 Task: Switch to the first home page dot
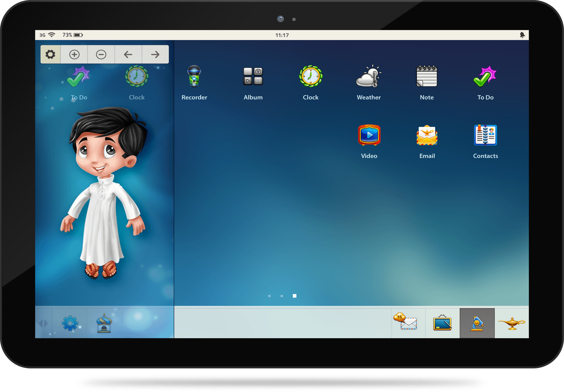pyautogui.click(x=269, y=296)
